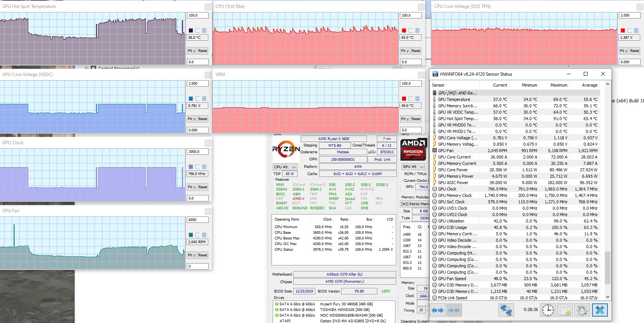The image size is (644, 323).
Task: Open the [#2] Patriot Memory module dropdown
Action: click(x=415, y=204)
